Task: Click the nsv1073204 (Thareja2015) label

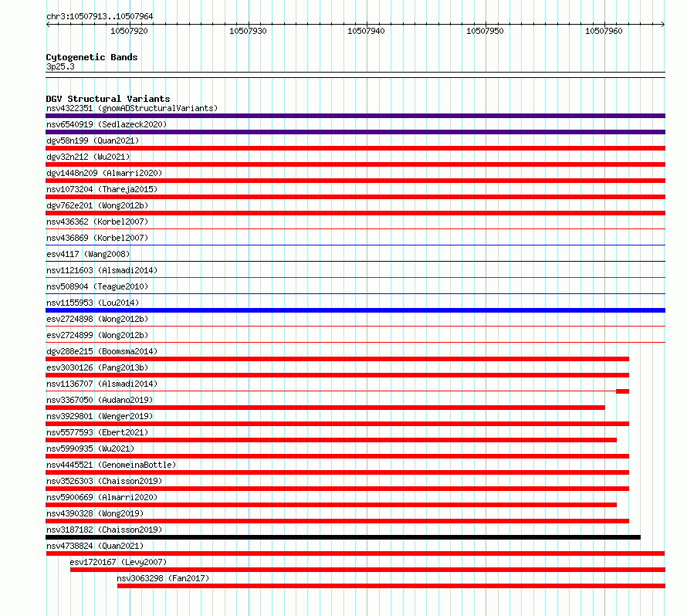Action: (x=102, y=189)
